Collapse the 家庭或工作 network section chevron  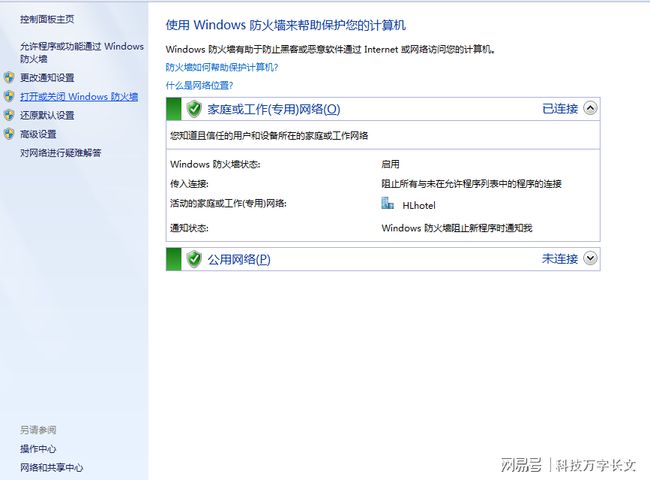[x=590, y=109]
